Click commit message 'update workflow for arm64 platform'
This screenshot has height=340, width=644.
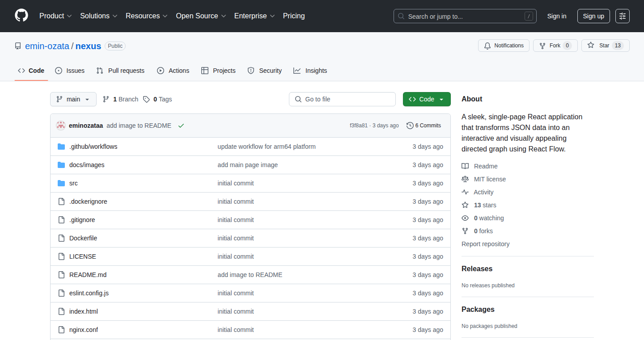(x=267, y=147)
